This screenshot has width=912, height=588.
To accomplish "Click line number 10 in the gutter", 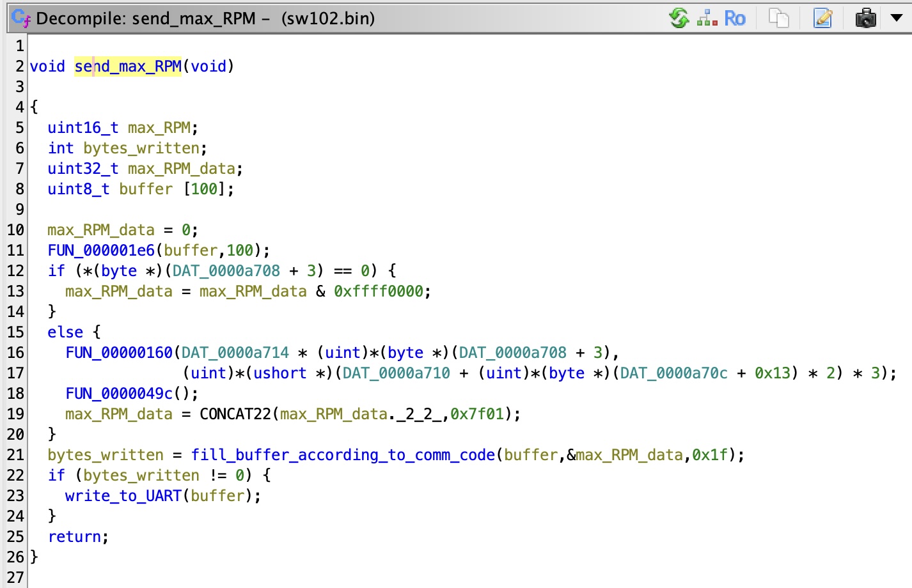I will [15, 230].
